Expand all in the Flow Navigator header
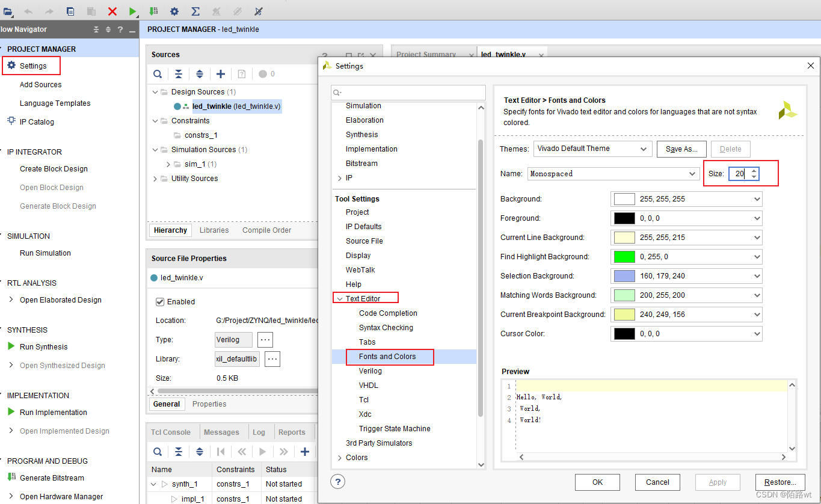This screenshot has width=821, height=504. click(x=108, y=29)
